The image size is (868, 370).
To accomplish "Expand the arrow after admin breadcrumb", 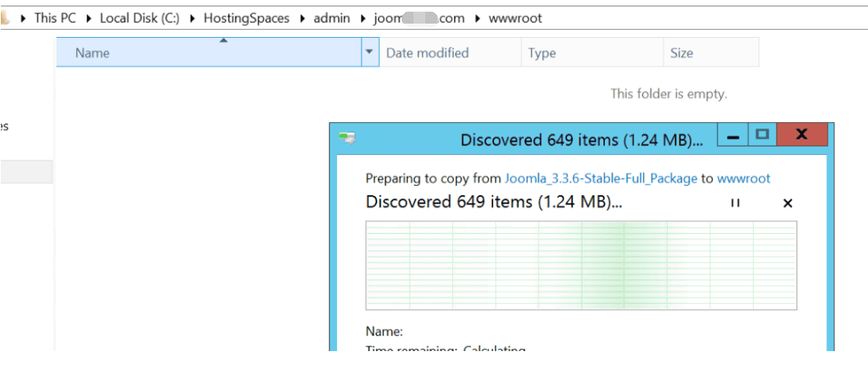I will pos(362,18).
